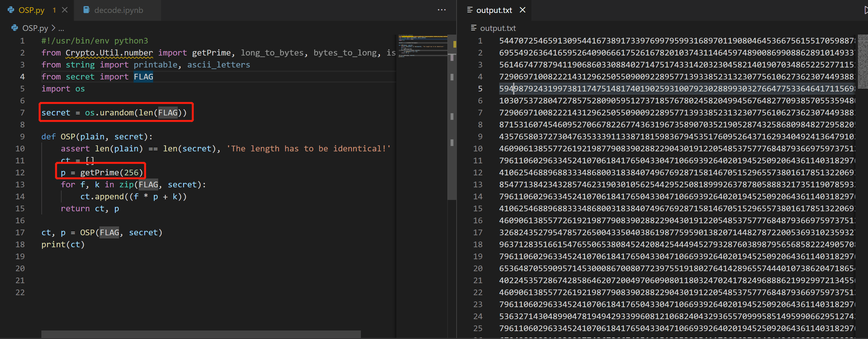The image size is (868, 339).
Task: Close the OSP.py editor tab
Action: tap(65, 10)
